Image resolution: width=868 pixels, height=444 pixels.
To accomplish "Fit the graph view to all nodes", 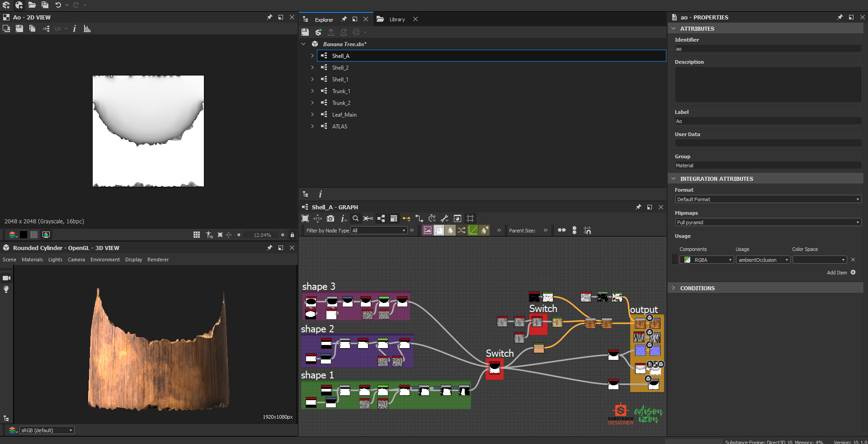I will pos(305,218).
